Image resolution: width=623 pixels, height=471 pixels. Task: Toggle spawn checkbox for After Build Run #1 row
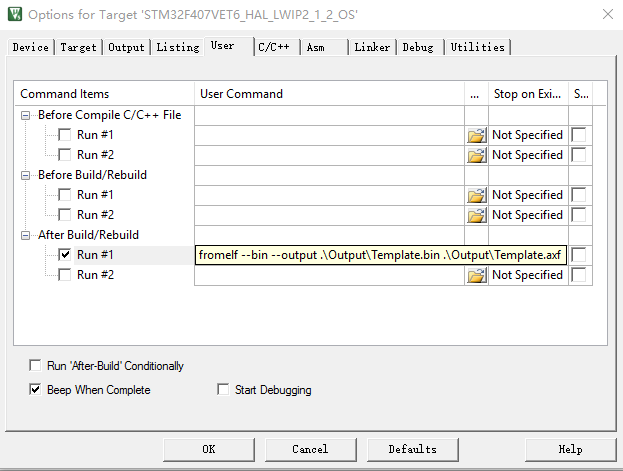tap(579, 255)
